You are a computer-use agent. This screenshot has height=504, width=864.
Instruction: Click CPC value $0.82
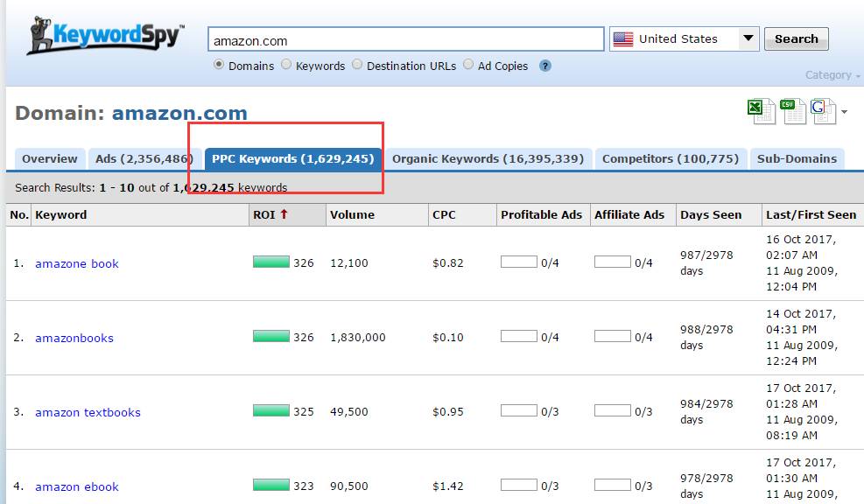(x=448, y=262)
